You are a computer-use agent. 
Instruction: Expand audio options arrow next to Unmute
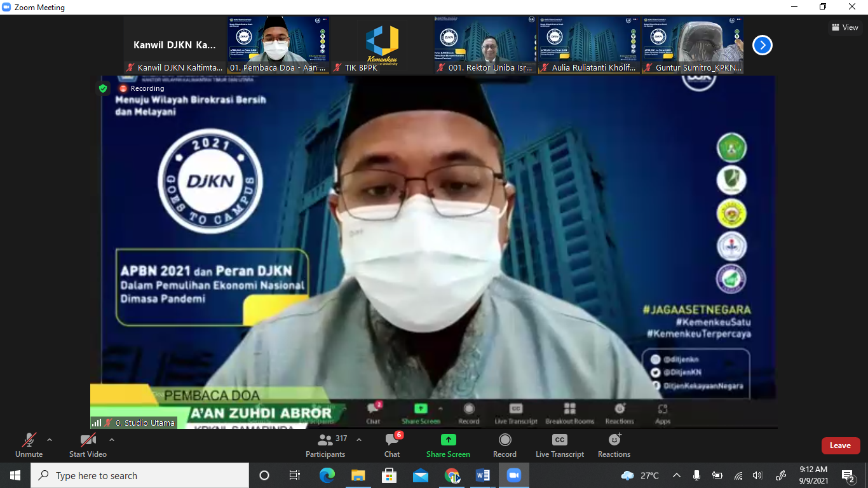(50, 440)
